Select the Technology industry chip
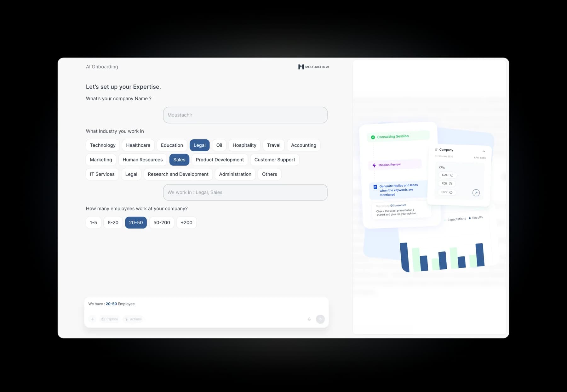 point(103,145)
